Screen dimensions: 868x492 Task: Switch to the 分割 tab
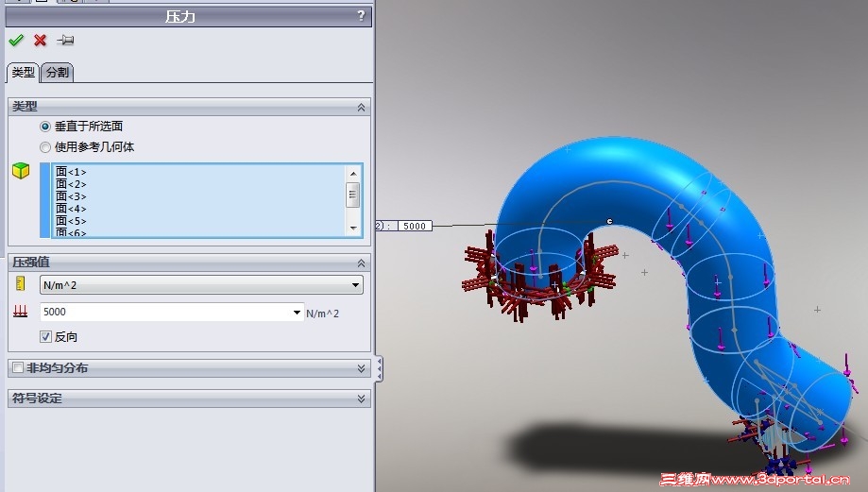click(x=57, y=72)
